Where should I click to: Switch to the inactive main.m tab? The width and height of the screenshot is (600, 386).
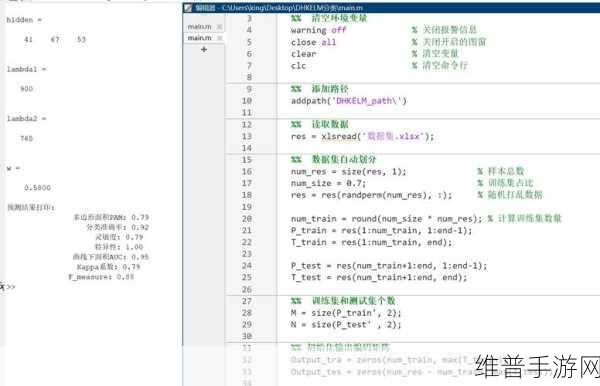click(x=199, y=27)
